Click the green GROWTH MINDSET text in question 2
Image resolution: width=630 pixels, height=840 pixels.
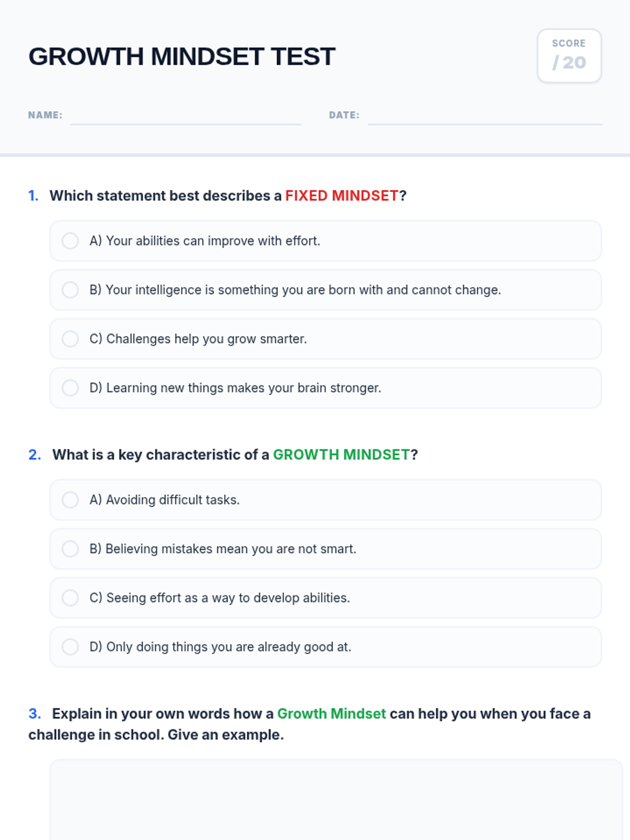click(341, 455)
